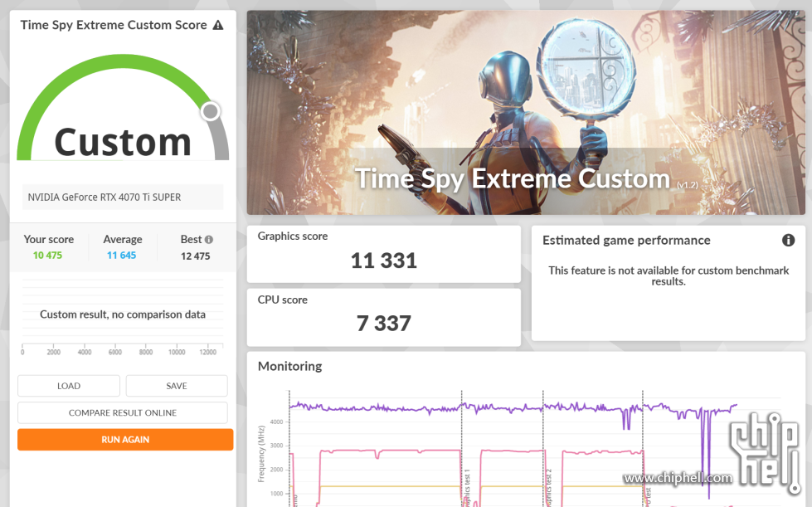Click the Graphics score label

click(293, 236)
